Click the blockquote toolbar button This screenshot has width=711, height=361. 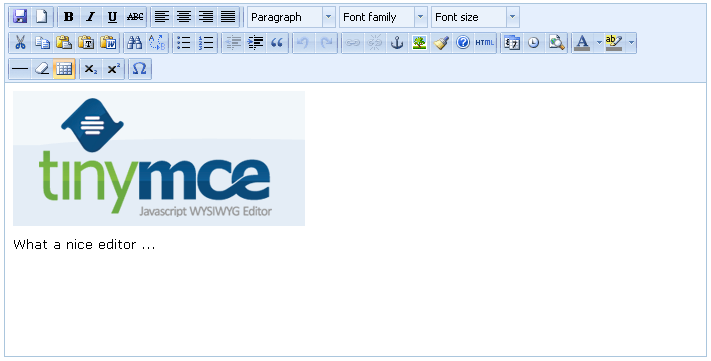coord(277,43)
